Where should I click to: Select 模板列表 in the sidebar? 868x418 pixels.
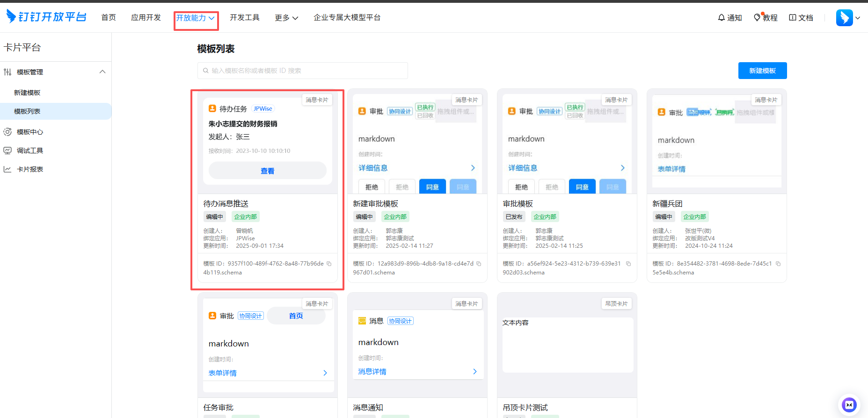click(56, 111)
